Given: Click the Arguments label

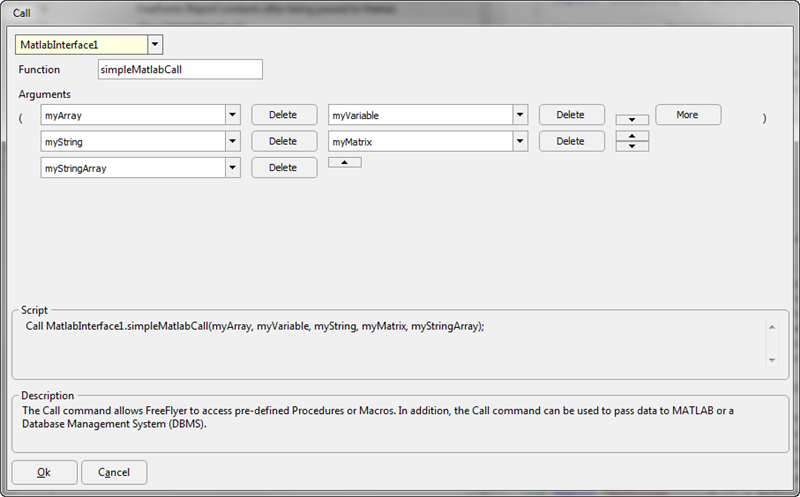Looking at the screenshot, I should coord(44,94).
